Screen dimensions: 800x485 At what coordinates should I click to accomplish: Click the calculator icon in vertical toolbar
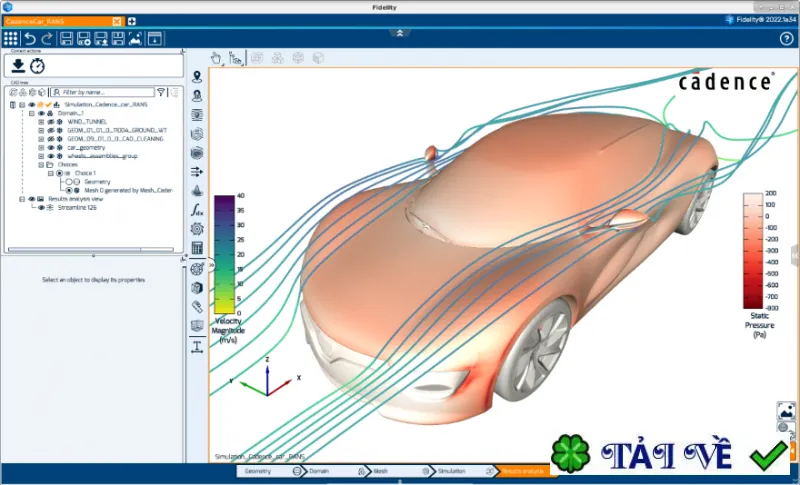[197, 248]
